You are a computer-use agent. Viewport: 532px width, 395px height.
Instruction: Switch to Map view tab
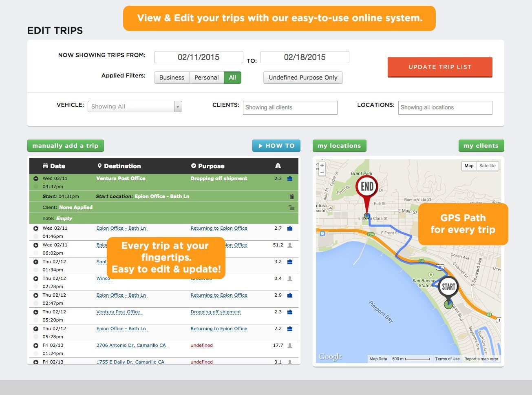[469, 166]
